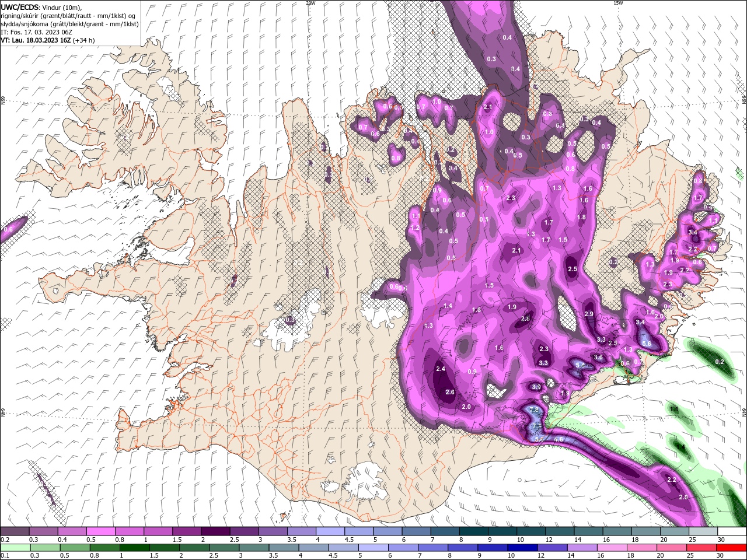This screenshot has width=747, height=560.
Task: Click the 'VT: Lau. 18.03.2023 16Z (+34 h)' line
Action: point(47,40)
